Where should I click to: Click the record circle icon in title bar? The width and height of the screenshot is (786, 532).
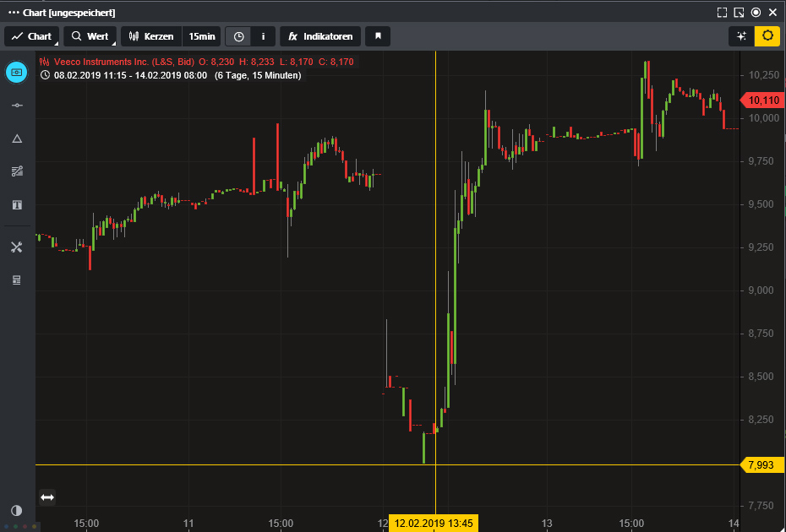pos(756,13)
